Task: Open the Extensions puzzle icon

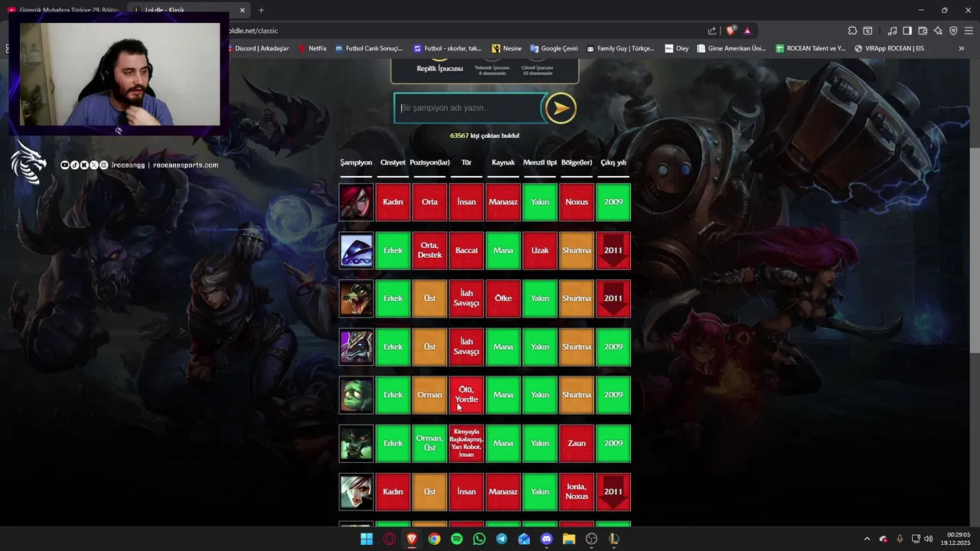Action: click(x=852, y=31)
